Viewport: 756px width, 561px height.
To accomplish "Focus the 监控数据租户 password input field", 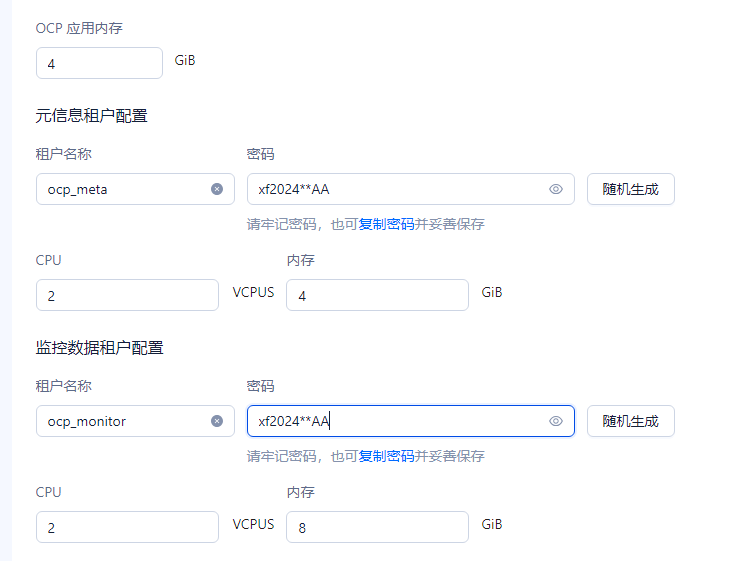I will [398, 421].
